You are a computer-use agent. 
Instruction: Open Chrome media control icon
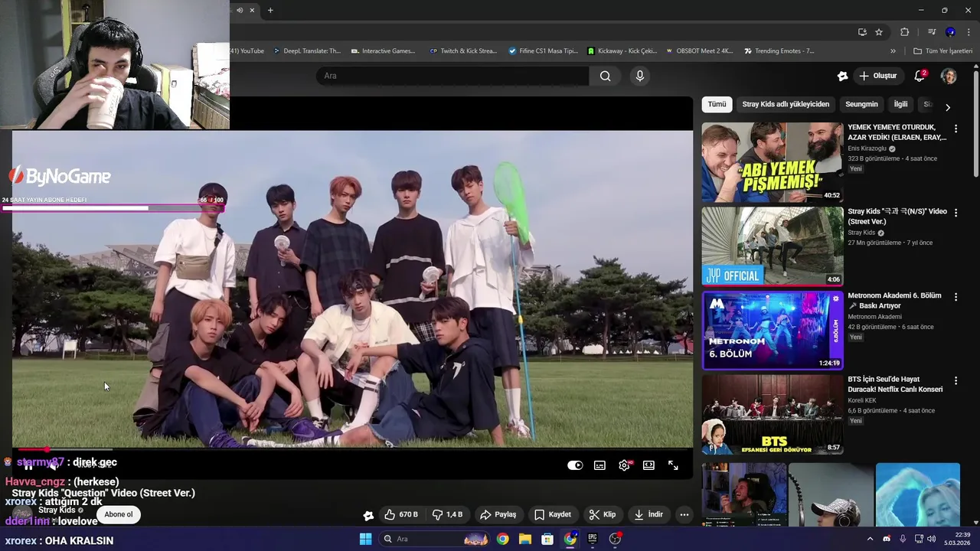pos(931,32)
